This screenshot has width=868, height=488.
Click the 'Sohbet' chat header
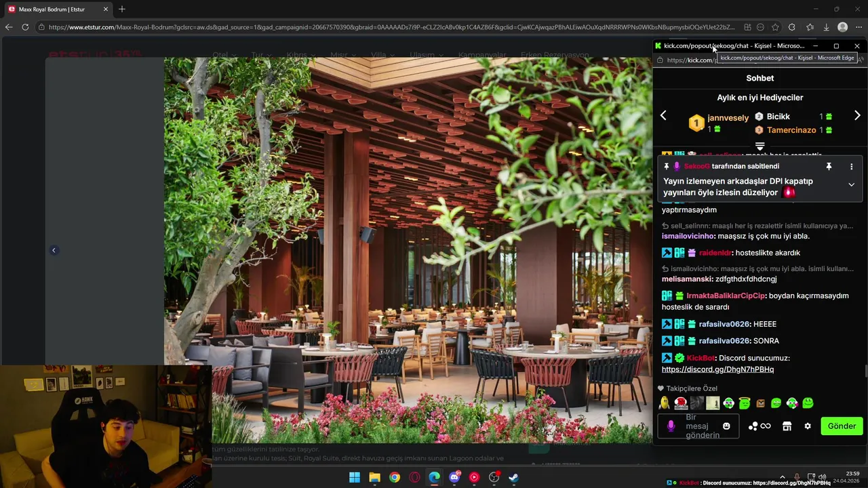760,78
